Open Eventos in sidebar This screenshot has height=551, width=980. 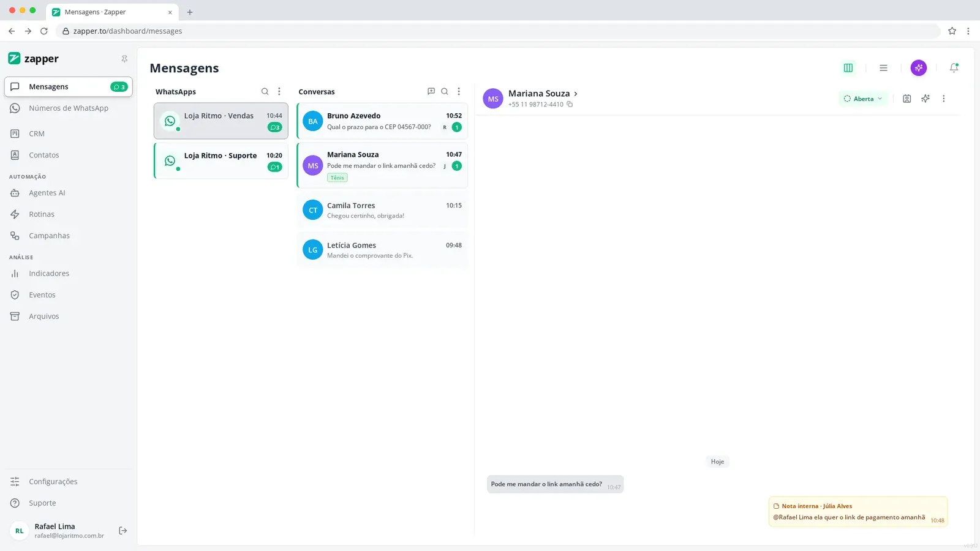[x=68, y=295]
